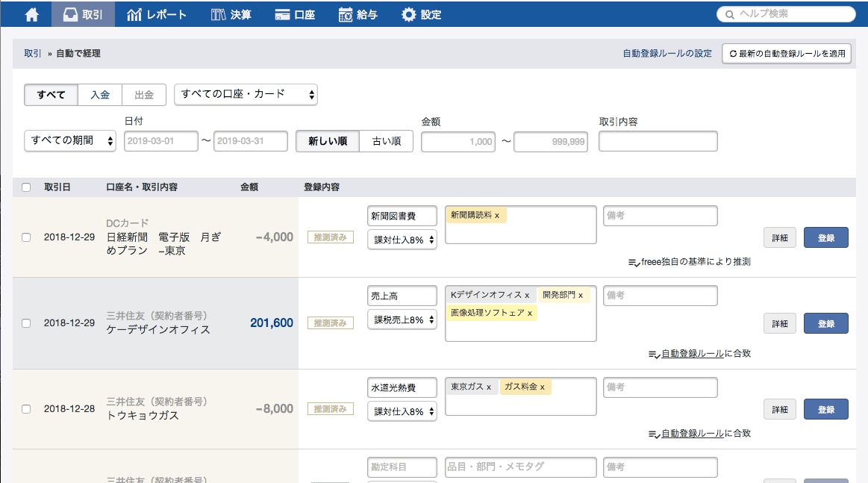Click 登録 for トウキョウガス row

coord(826,409)
